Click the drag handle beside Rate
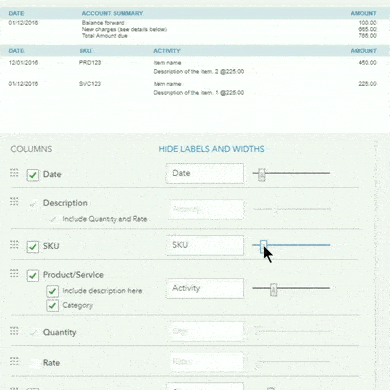 tap(14, 361)
